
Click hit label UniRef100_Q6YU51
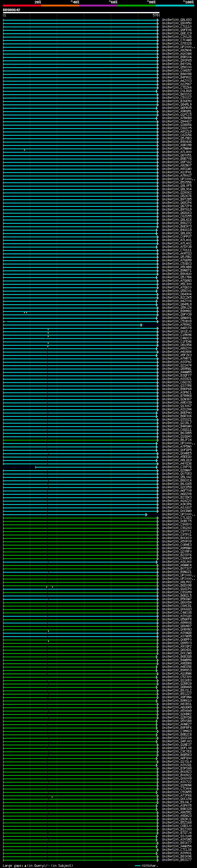click(177, 155)
